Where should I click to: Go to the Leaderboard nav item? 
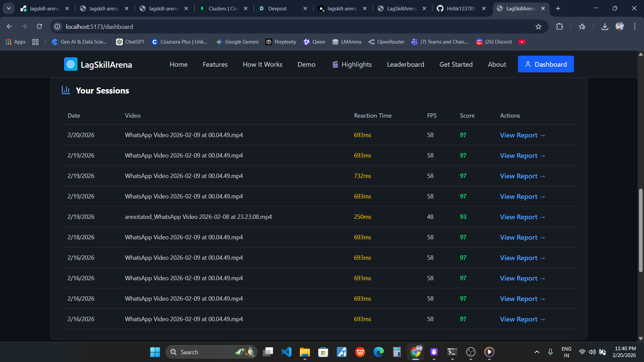405,64
